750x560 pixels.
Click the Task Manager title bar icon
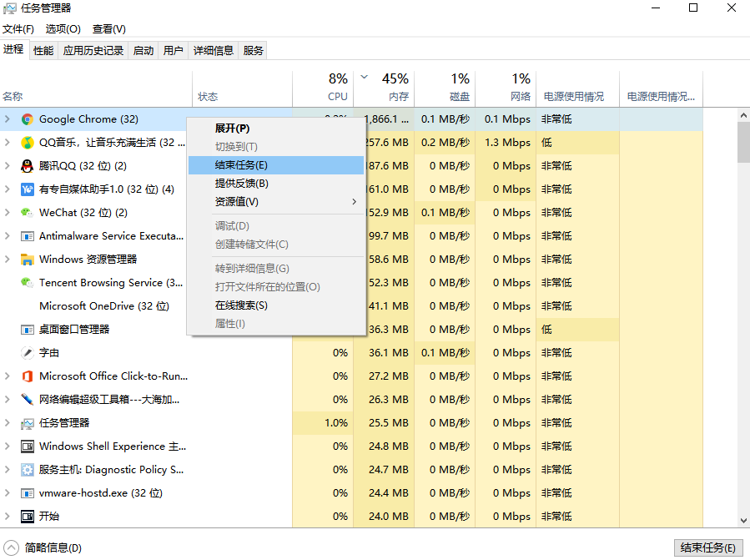[x=9, y=8]
